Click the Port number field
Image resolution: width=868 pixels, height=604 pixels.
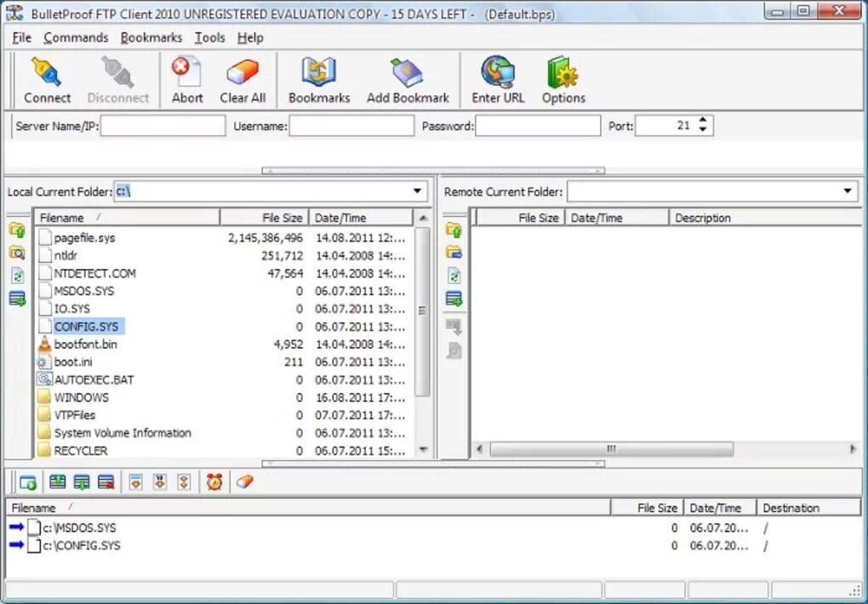666,126
